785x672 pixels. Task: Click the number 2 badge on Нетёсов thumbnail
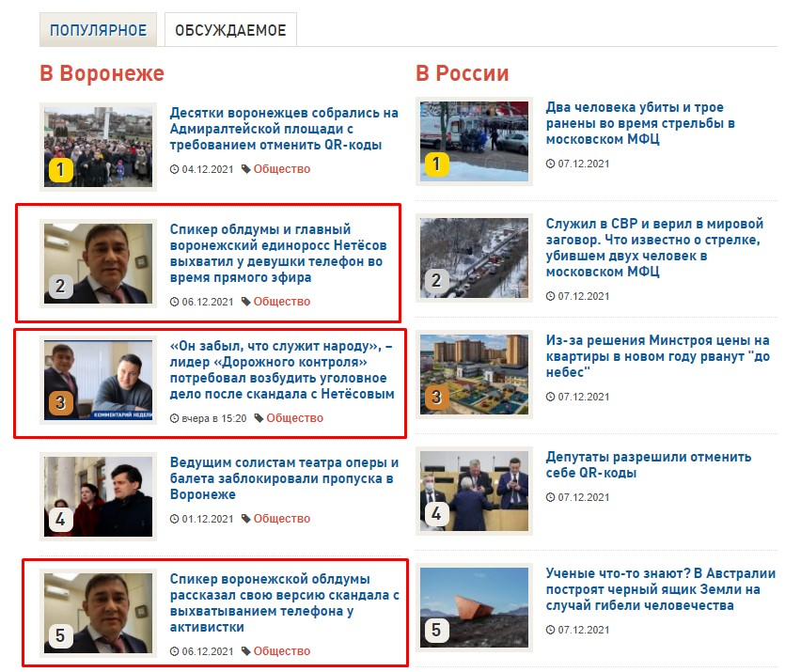[60, 287]
